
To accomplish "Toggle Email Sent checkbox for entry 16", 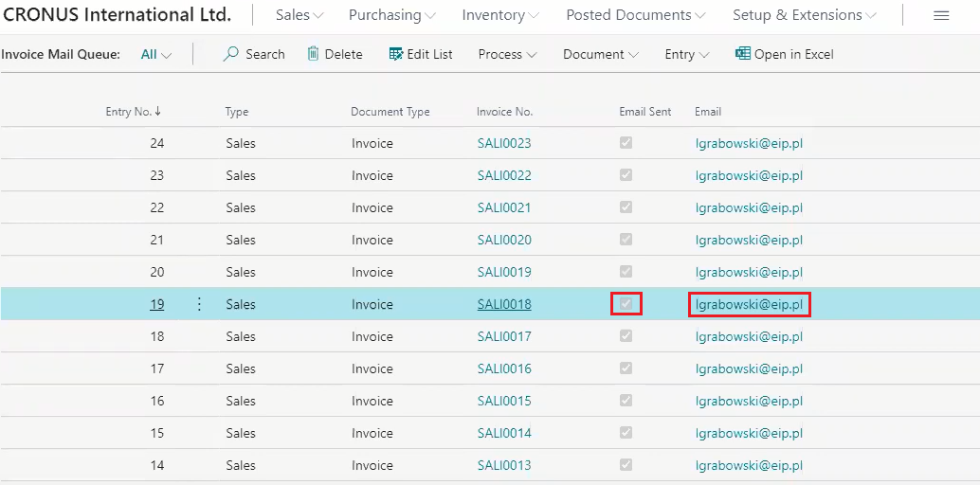I will tap(626, 401).
